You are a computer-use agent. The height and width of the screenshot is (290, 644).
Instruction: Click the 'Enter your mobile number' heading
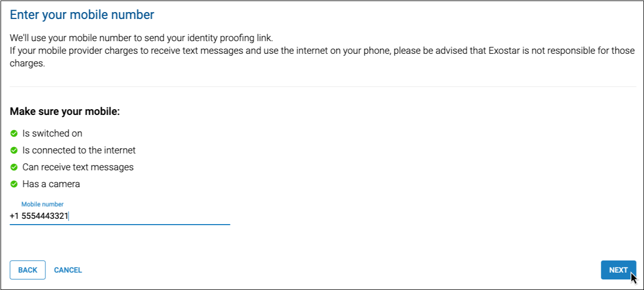tap(82, 15)
